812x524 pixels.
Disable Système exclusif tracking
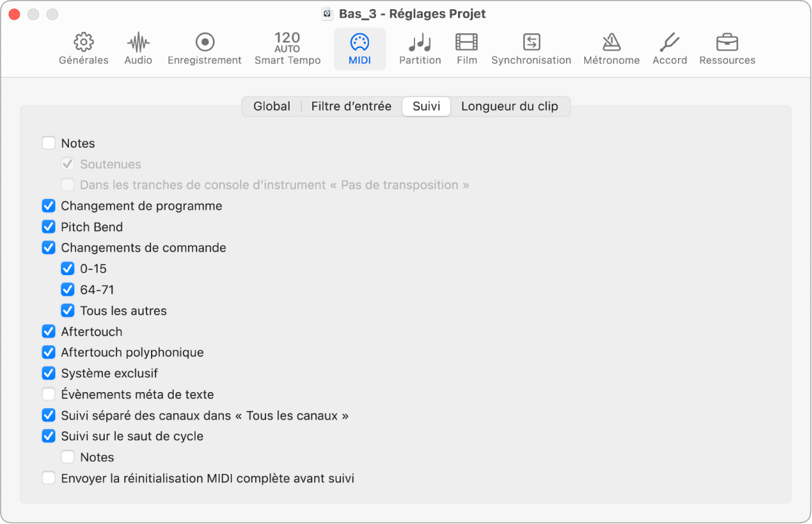coord(48,373)
